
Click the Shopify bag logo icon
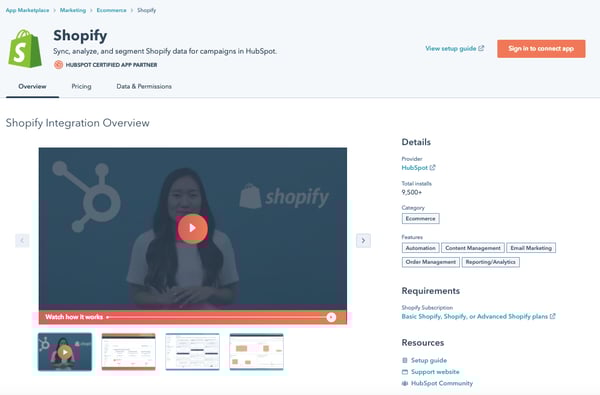tap(25, 49)
